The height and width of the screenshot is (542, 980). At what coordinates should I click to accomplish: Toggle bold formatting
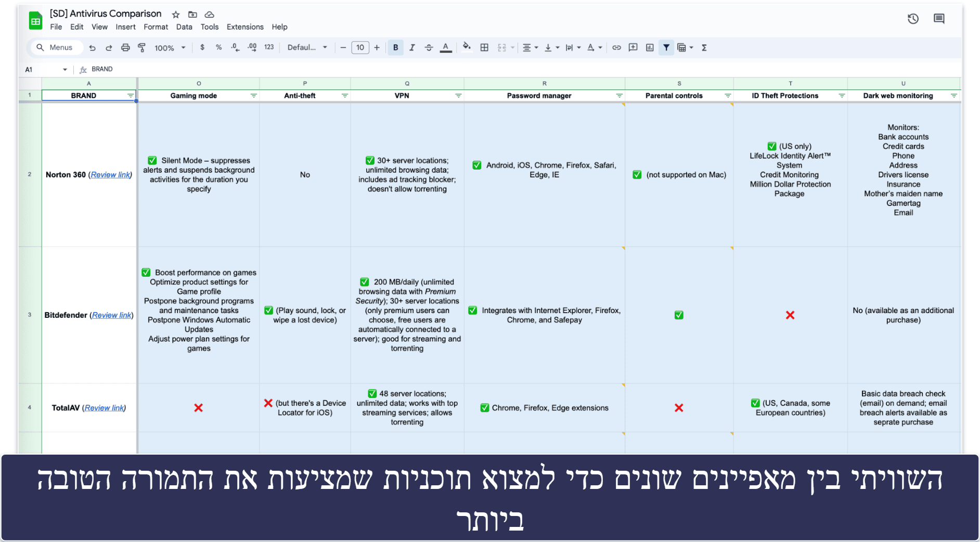pyautogui.click(x=395, y=47)
